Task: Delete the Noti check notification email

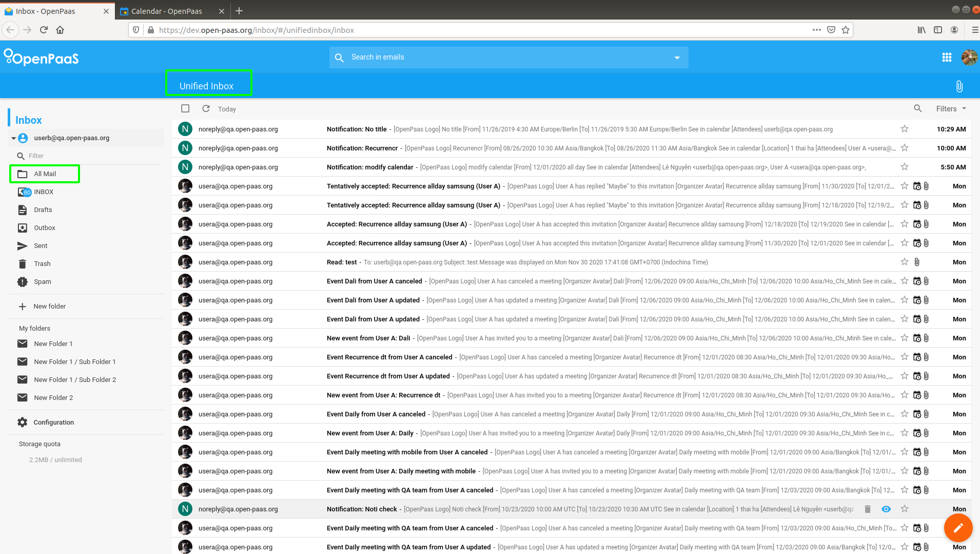Action: point(867,509)
